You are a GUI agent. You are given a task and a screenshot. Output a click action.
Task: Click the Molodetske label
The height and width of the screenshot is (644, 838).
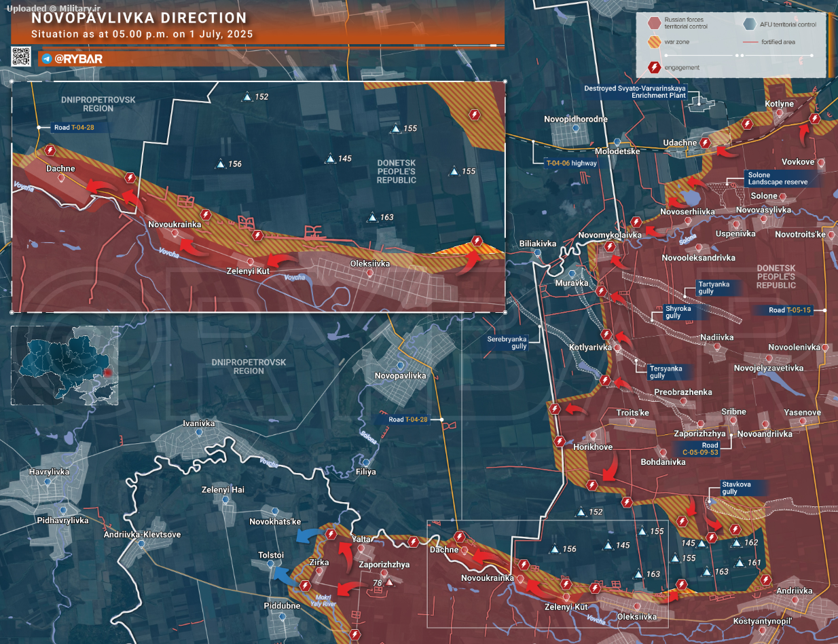coord(617,151)
